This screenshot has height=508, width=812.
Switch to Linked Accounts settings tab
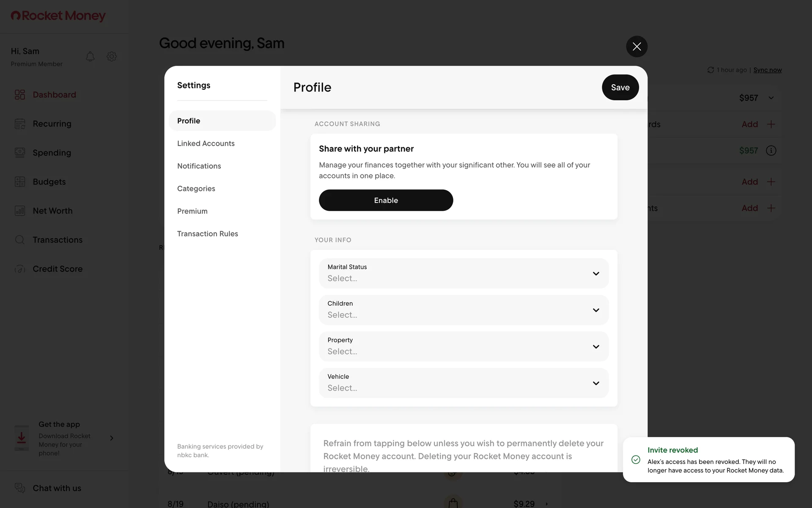pyautogui.click(x=206, y=144)
